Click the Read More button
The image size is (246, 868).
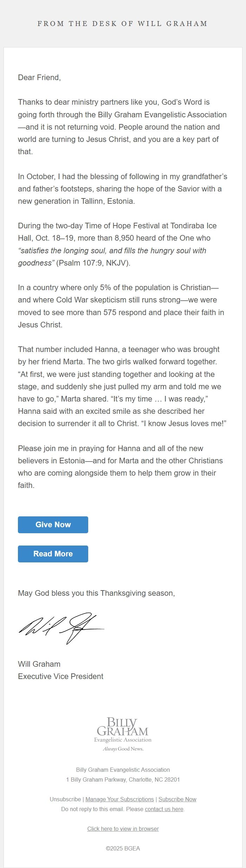coord(53,554)
